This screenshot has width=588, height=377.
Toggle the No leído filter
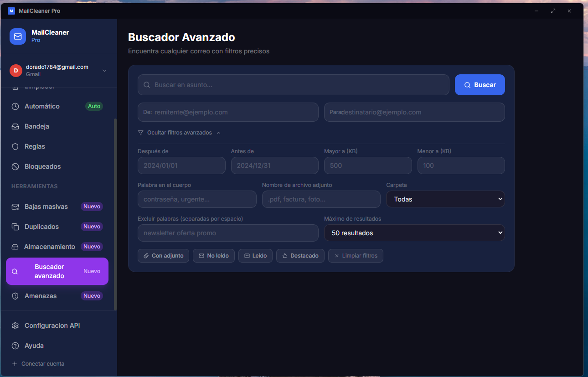coord(214,256)
